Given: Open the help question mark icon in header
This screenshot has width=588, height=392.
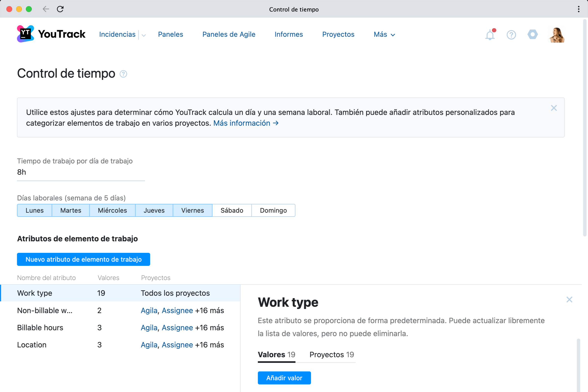Looking at the screenshot, I should [x=511, y=35].
